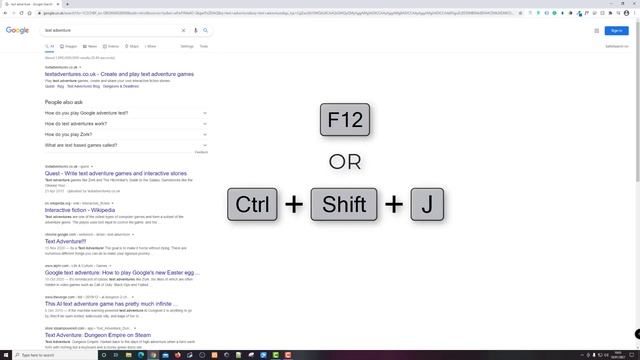Screen dimensions: 640x360
Task: Open the 'Dungeons & Deathtrap' sitelink
Action: 121,87
